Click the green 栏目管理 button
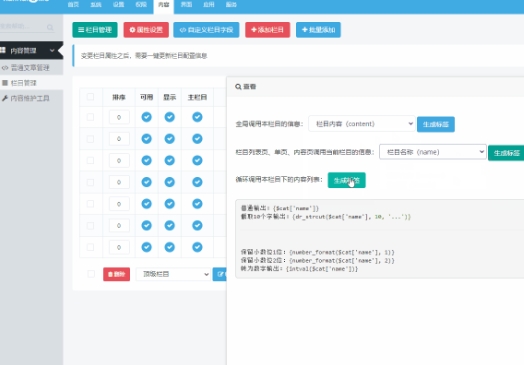 coord(95,30)
